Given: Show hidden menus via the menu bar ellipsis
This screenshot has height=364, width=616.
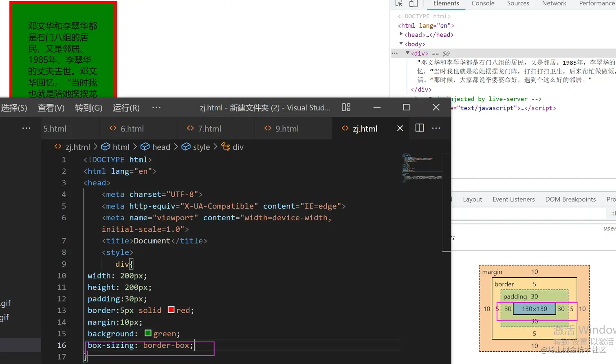Looking at the screenshot, I should [x=156, y=108].
